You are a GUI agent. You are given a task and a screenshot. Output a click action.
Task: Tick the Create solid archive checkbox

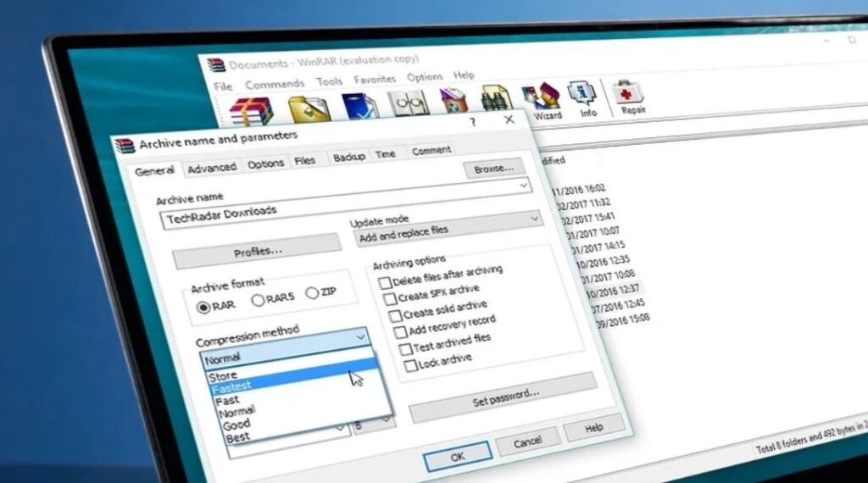[395, 316]
